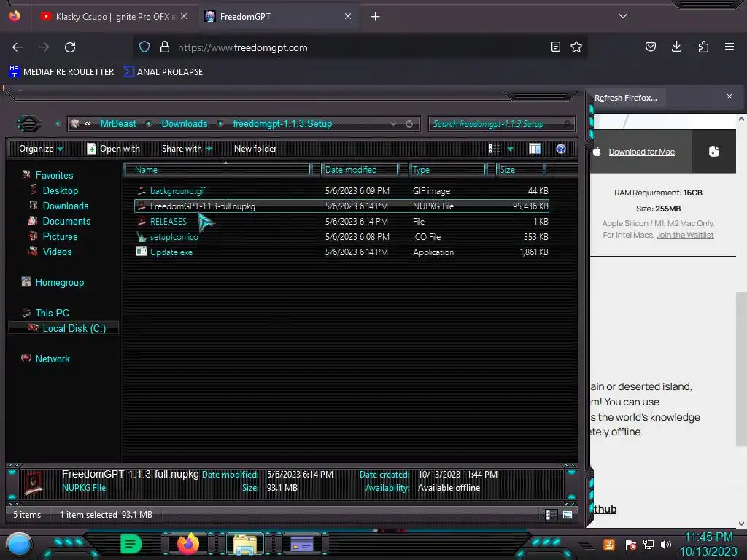Click the Search freedomgpt-1.1.3.Setup box
The image size is (747, 560).
(x=501, y=124)
